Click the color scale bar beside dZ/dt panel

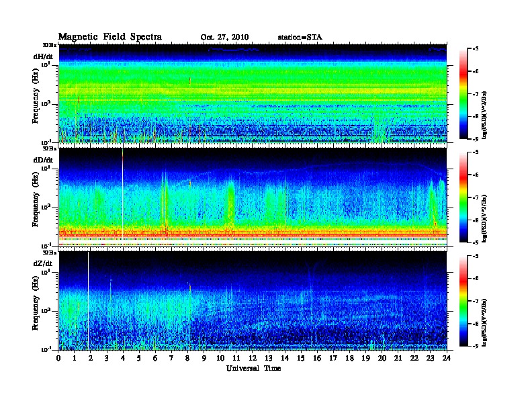[463, 301]
